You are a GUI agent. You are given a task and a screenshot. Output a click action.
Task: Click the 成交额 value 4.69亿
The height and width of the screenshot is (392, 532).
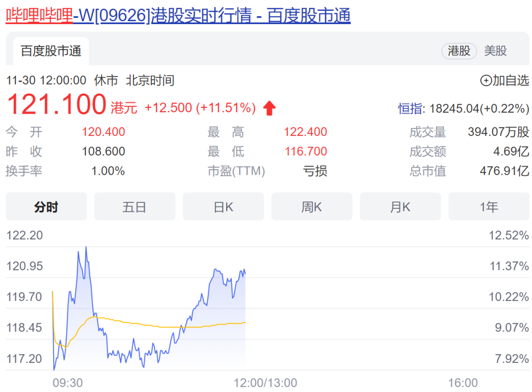(x=511, y=151)
